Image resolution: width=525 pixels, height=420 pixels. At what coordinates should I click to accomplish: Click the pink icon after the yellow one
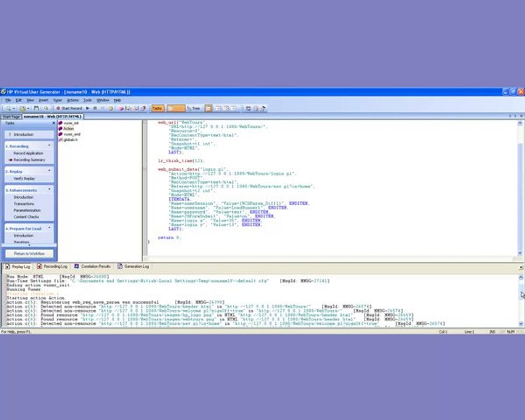121,108
